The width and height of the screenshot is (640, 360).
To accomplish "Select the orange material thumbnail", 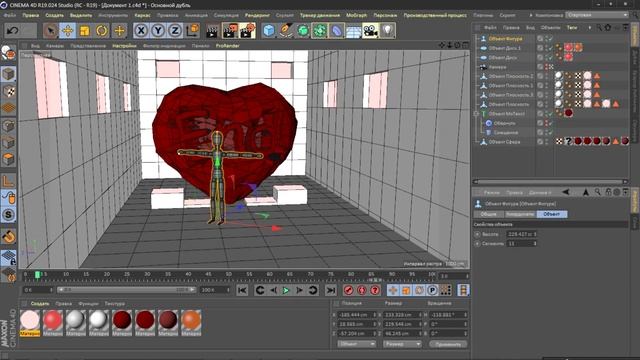I will (x=191, y=320).
